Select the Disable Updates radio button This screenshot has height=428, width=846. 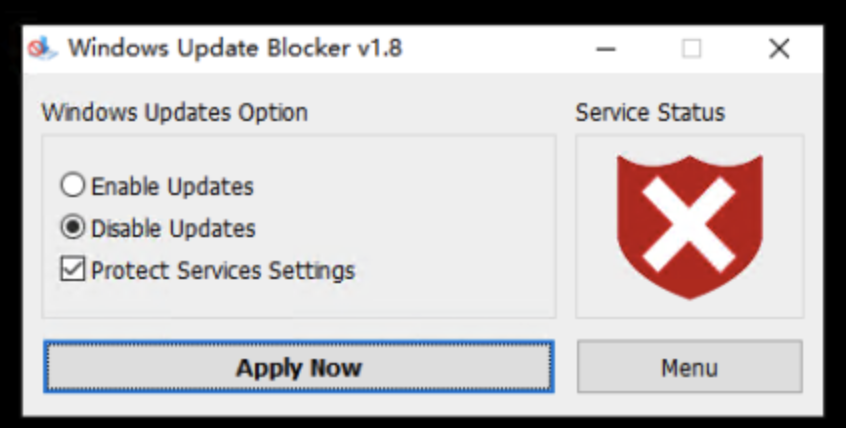coord(72,227)
